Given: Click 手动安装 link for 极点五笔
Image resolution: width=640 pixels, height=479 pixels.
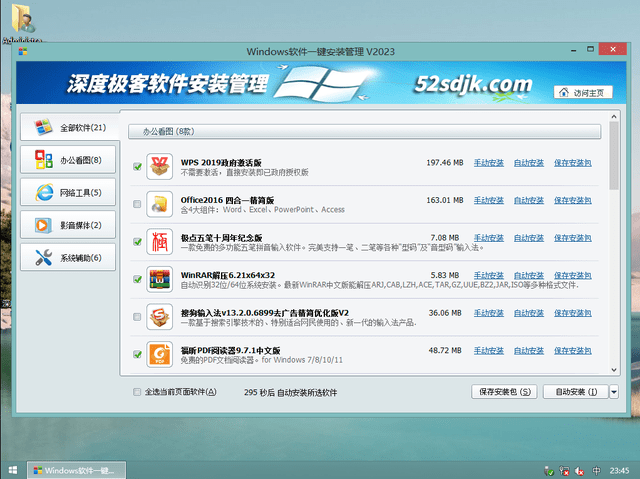Looking at the screenshot, I should click(489, 238).
